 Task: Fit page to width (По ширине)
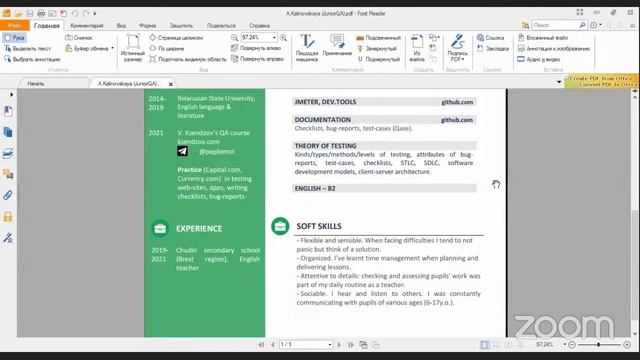167,49
